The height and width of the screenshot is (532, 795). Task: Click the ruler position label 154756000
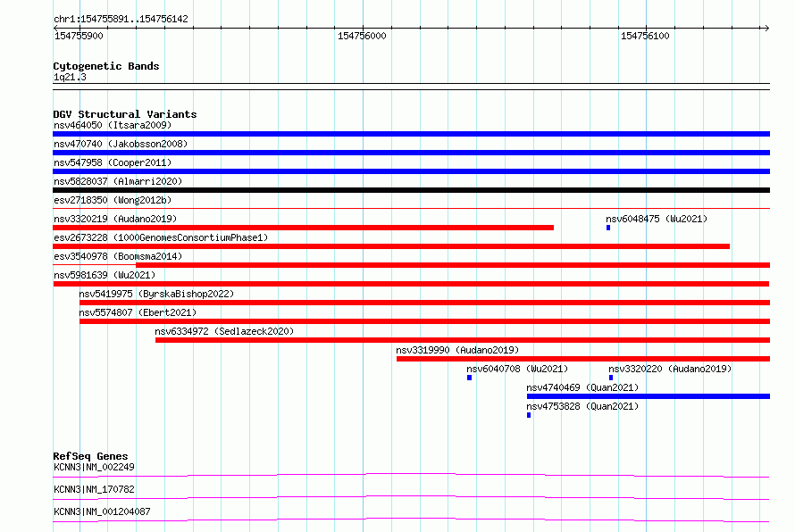click(x=362, y=36)
